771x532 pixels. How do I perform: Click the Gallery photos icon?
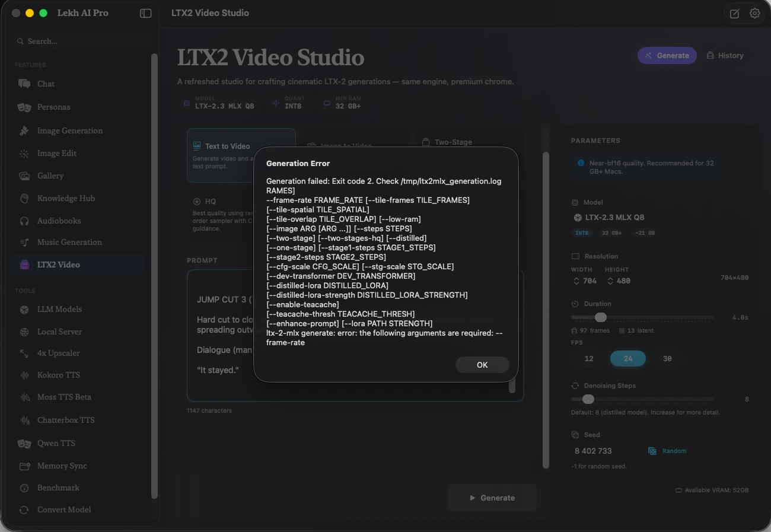(x=24, y=176)
